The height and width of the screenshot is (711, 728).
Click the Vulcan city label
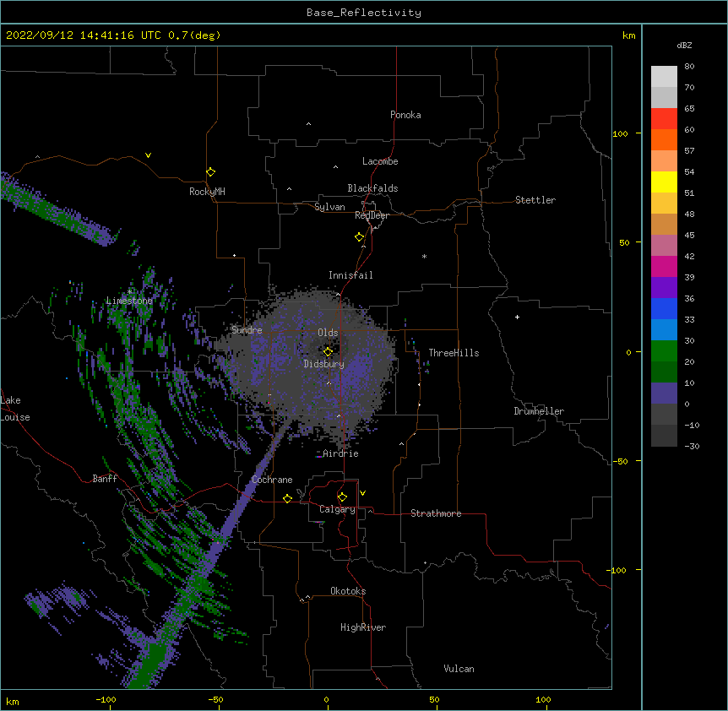pos(459,669)
